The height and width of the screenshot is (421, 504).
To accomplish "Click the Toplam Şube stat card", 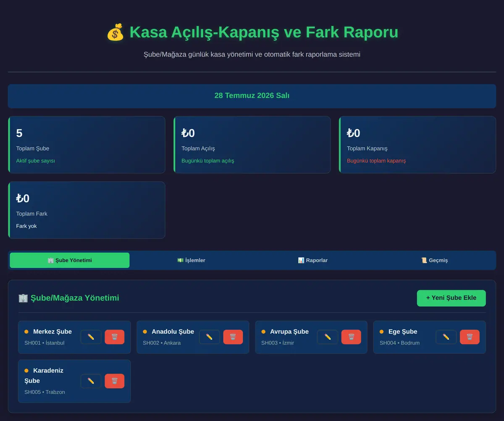I will point(87,145).
